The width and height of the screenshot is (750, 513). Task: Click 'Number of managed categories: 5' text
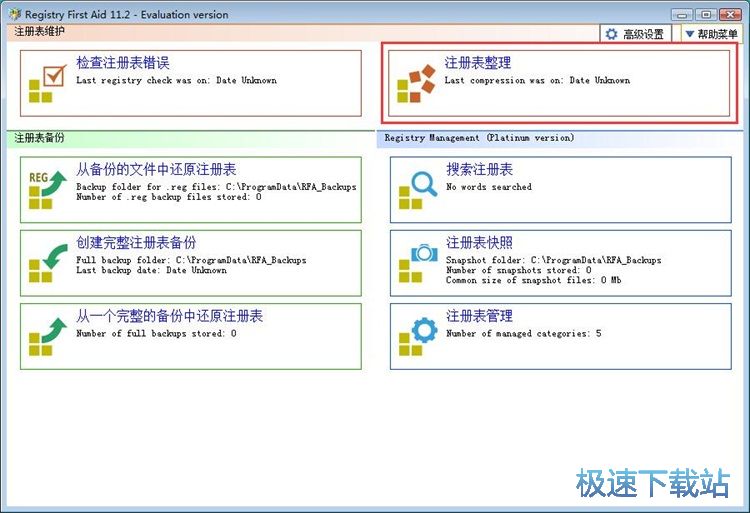524,333
